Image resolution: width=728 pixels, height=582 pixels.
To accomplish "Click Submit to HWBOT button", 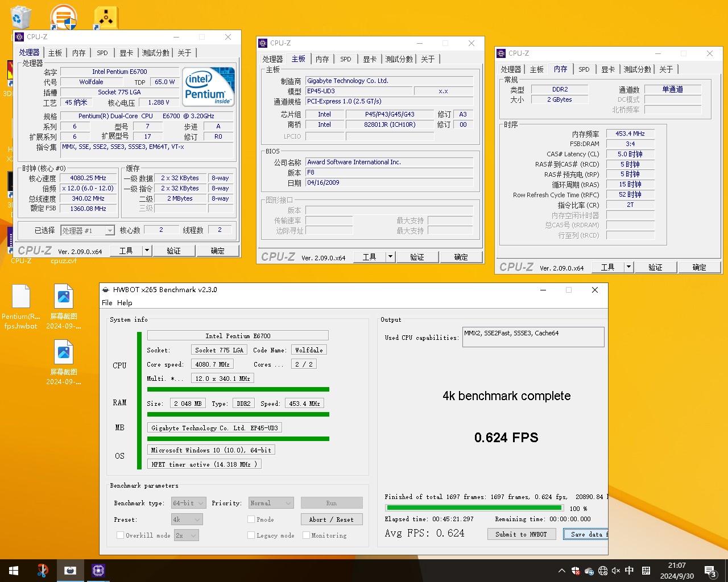I will [x=521, y=534].
